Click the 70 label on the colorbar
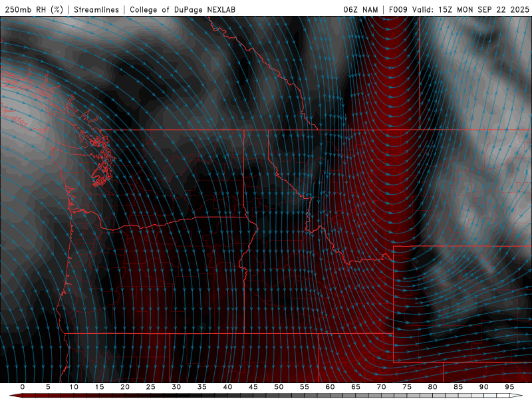Viewport: 532px width, 399px height. [x=381, y=387]
